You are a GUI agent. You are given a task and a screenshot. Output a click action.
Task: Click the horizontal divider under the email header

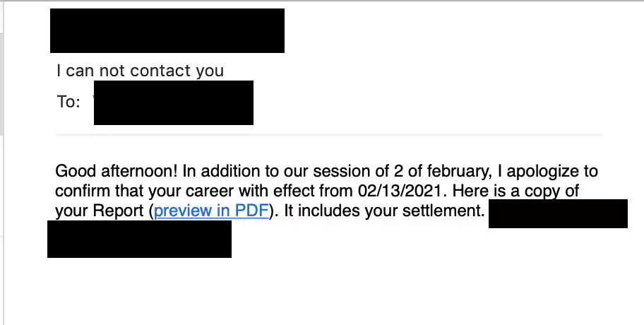(329, 134)
